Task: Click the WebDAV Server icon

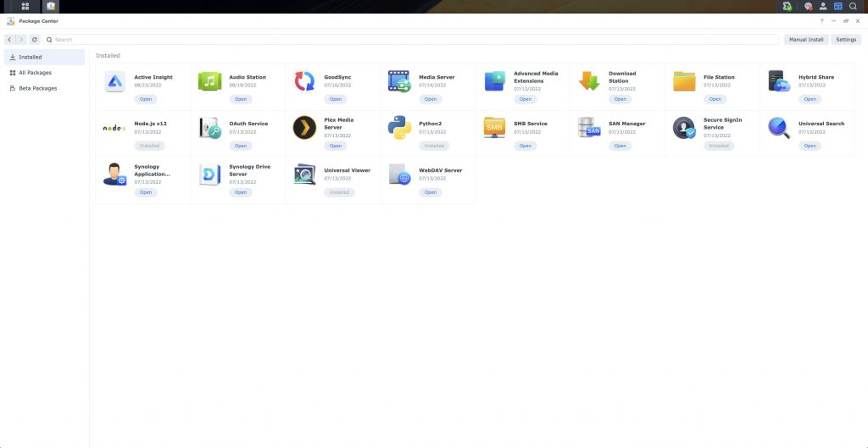Action: pos(400,174)
